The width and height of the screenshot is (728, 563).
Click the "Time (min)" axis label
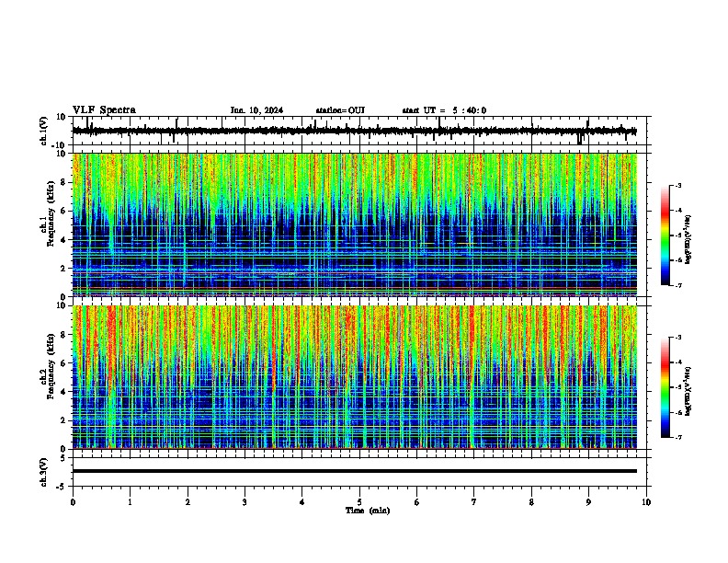tap(368, 511)
